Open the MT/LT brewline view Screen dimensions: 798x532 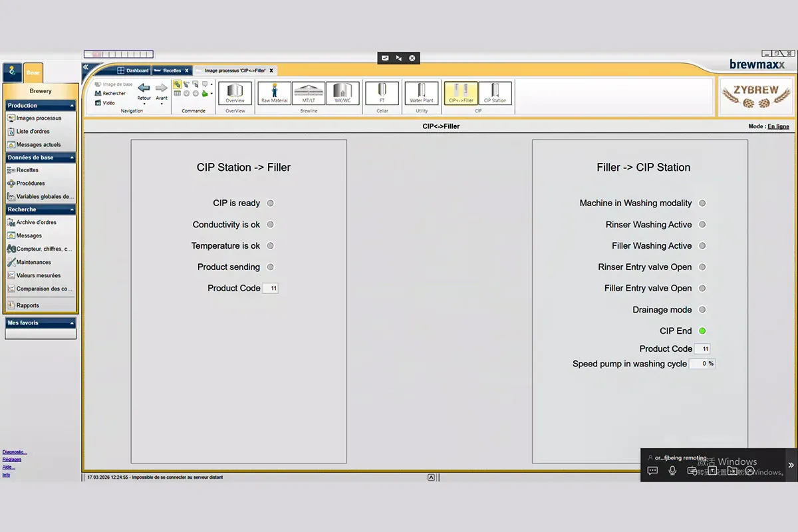click(309, 93)
